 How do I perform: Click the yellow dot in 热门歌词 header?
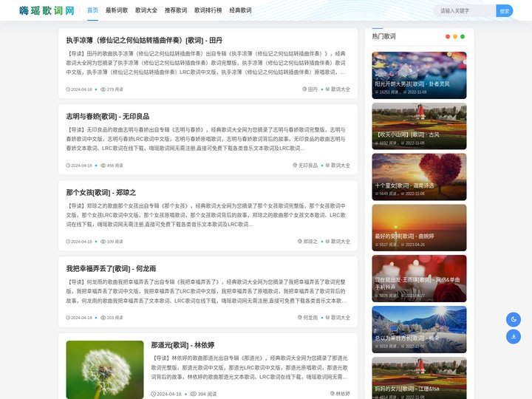[x=455, y=37]
